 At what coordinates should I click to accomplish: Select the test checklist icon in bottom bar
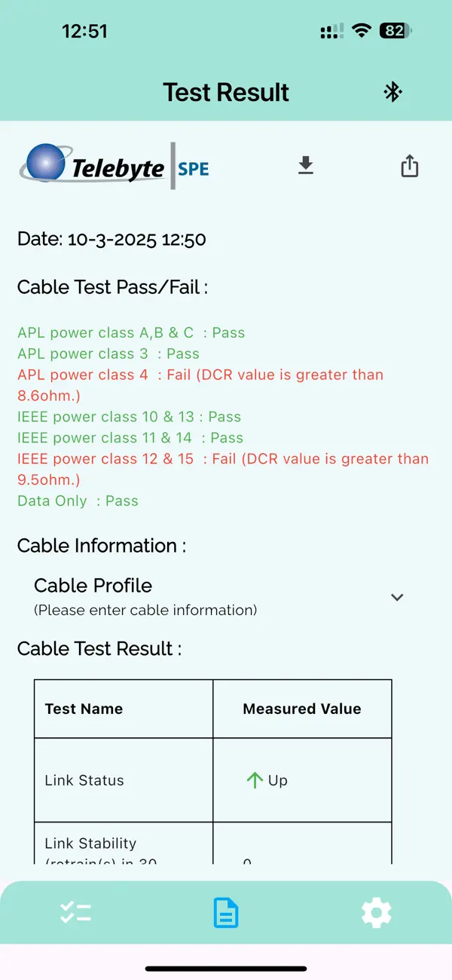click(75, 912)
